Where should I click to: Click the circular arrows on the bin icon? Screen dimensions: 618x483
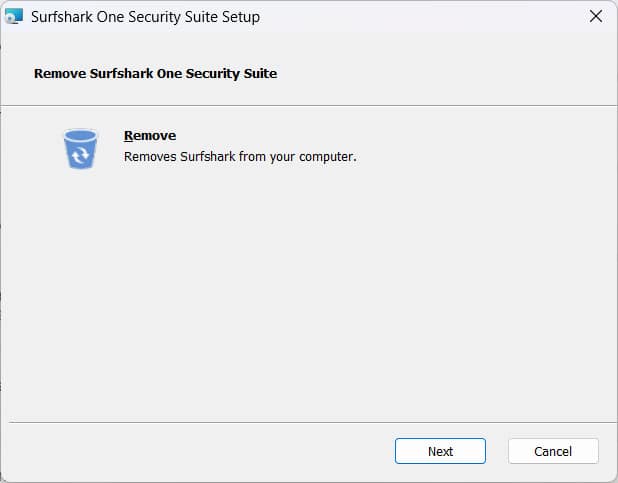coord(80,155)
